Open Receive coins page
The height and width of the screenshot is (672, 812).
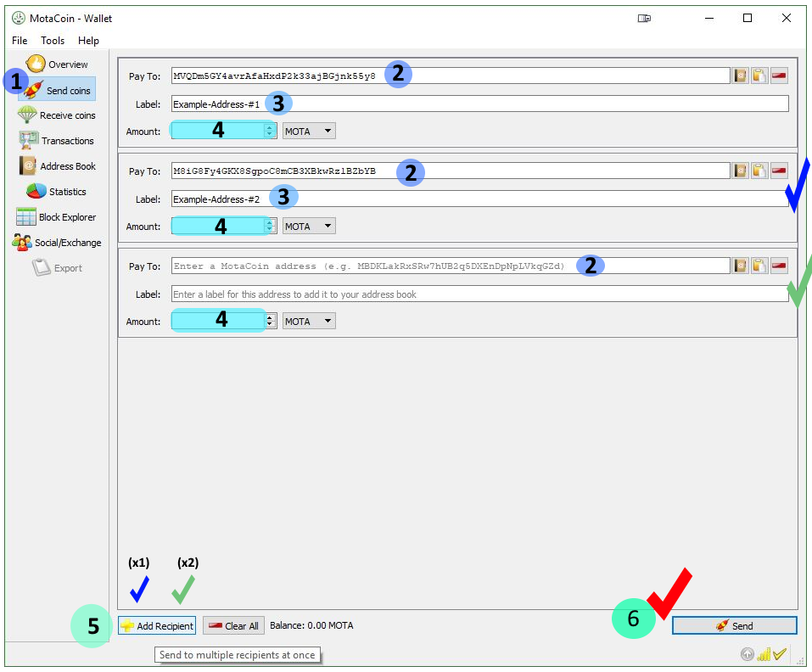coord(57,115)
